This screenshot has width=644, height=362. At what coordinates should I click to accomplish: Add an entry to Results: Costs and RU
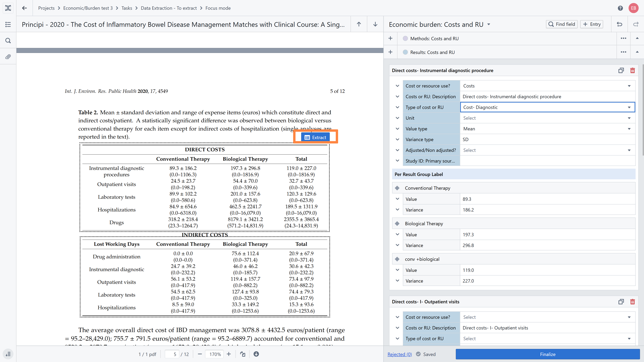[x=390, y=52]
